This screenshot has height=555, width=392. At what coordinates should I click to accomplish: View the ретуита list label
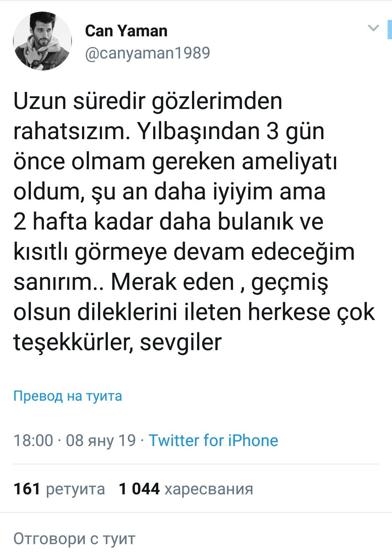pyautogui.click(x=75, y=489)
